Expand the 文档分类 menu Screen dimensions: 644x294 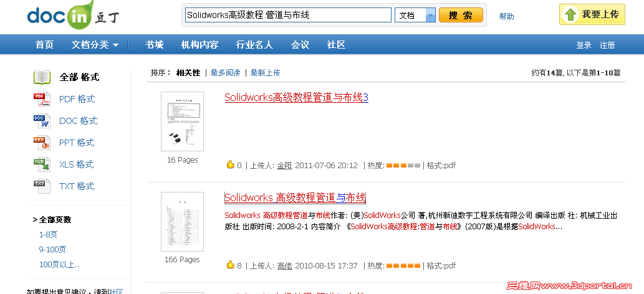click(x=95, y=45)
